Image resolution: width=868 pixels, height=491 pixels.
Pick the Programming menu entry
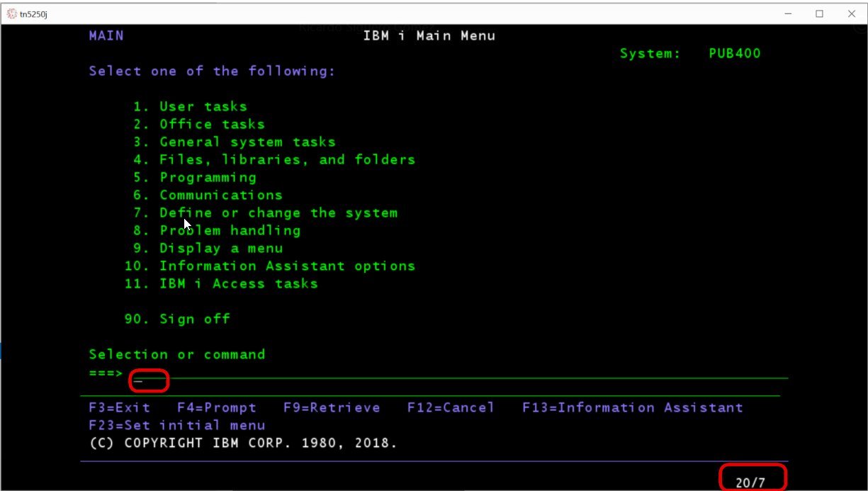[208, 177]
